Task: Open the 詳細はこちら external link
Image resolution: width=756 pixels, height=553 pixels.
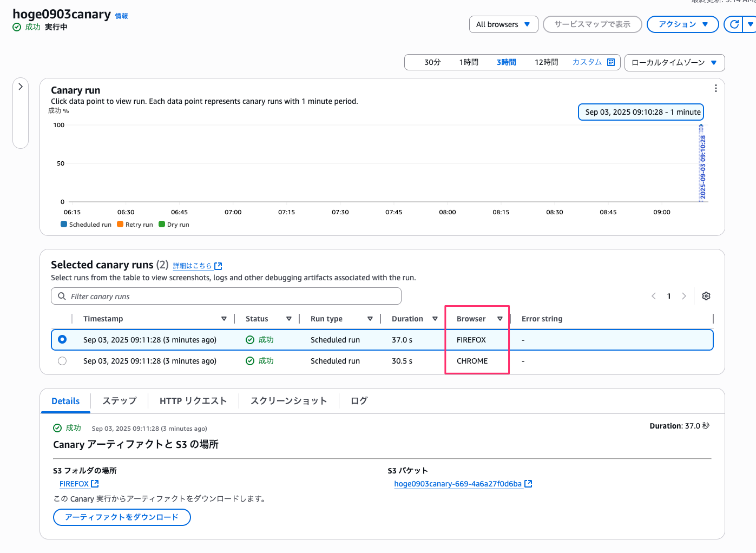Action: pos(198,266)
